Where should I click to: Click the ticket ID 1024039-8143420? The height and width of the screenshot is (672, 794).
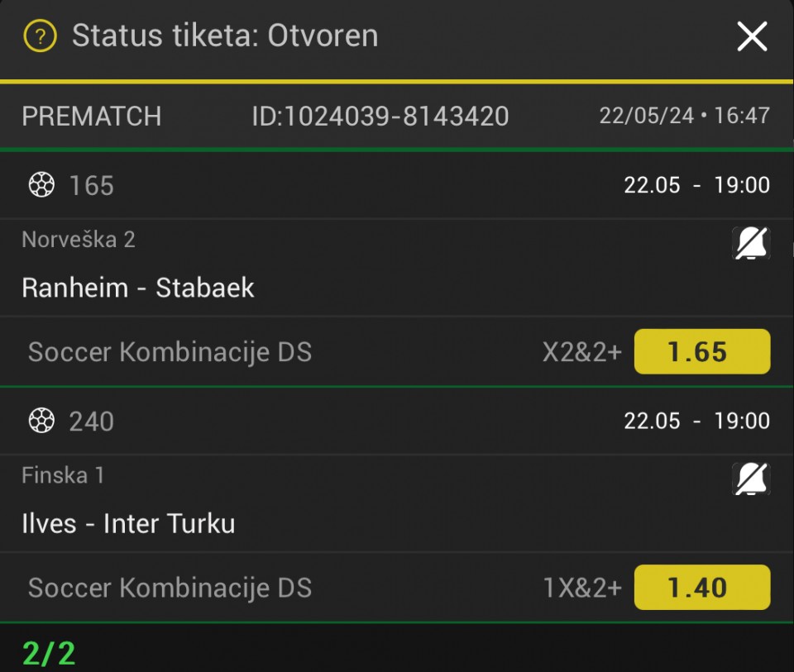tap(380, 117)
